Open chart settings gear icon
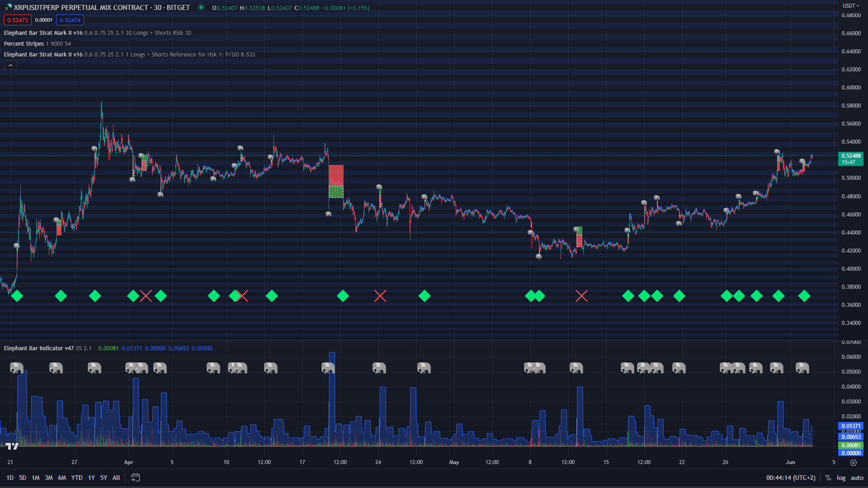 pos(853,462)
